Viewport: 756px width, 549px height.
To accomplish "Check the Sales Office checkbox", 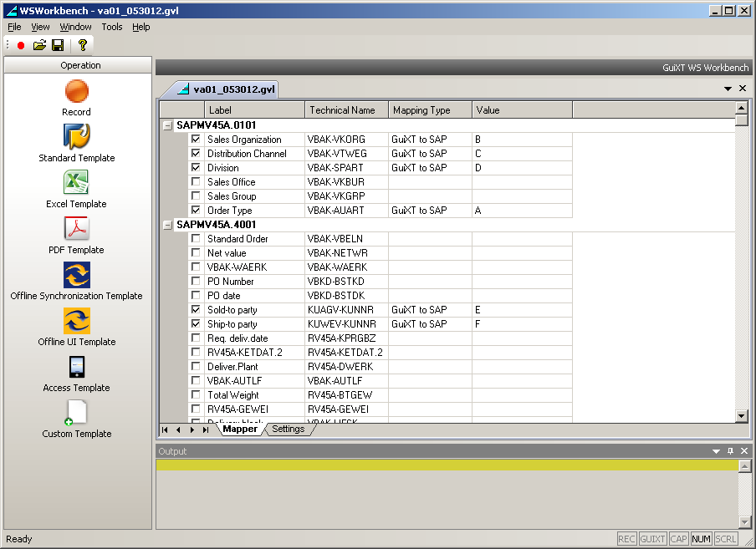I will (x=196, y=181).
